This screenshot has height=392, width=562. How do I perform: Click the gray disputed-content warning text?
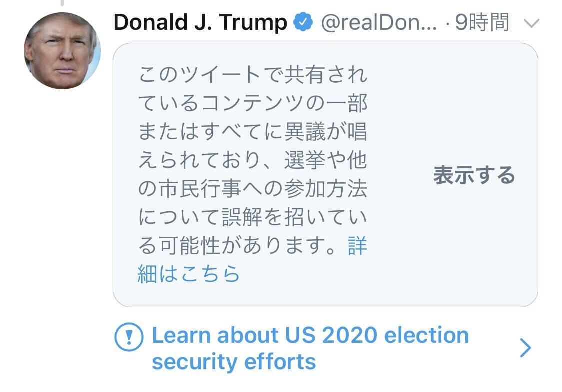tap(252, 161)
